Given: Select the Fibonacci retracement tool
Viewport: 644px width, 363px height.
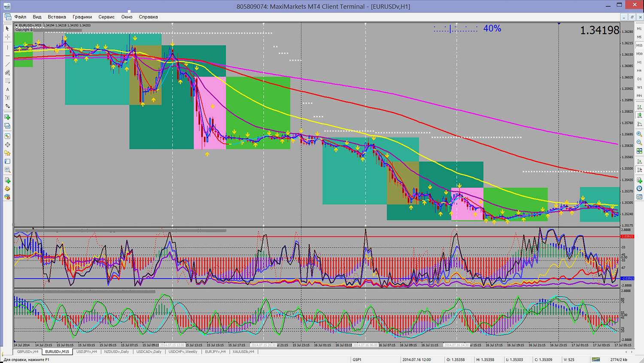Looking at the screenshot, I should (7, 81).
